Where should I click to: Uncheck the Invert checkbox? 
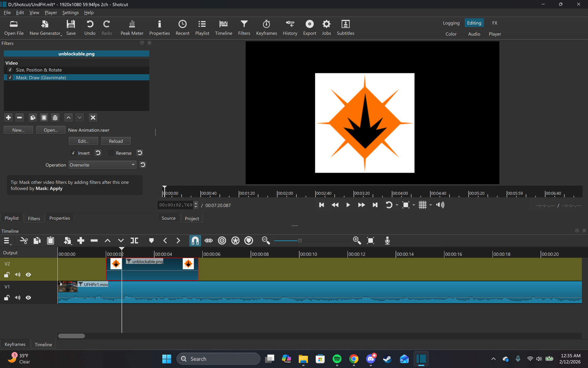[73, 153]
